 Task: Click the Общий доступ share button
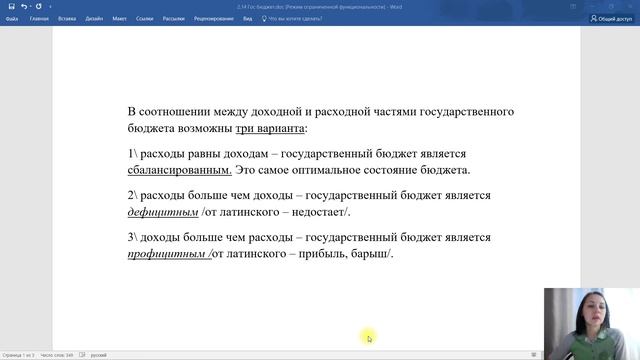click(611, 19)
